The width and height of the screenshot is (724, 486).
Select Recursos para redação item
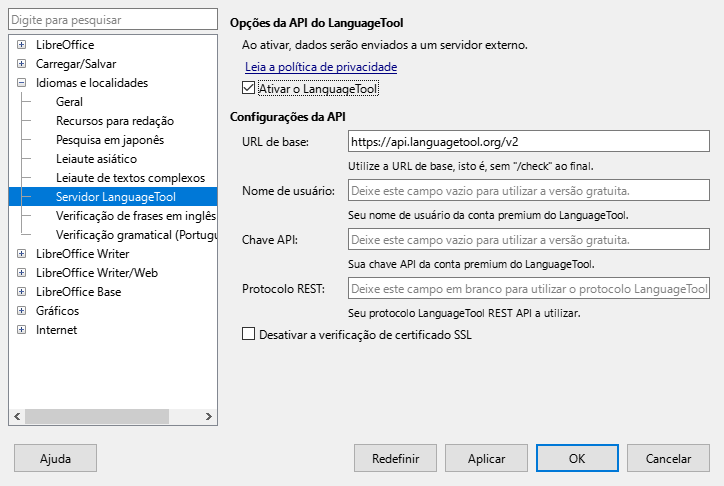(115, 121)
